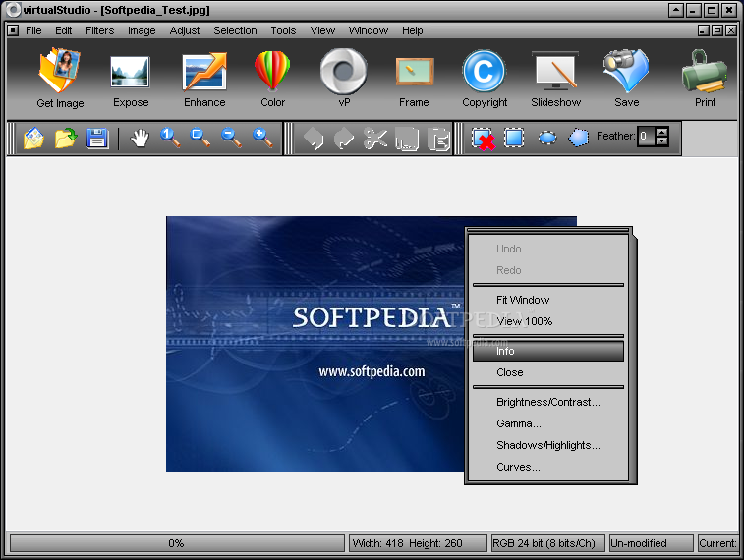Click the zoom fit window magnifier
The height and width of the screenshot is (560, 744).
[200, 138]
